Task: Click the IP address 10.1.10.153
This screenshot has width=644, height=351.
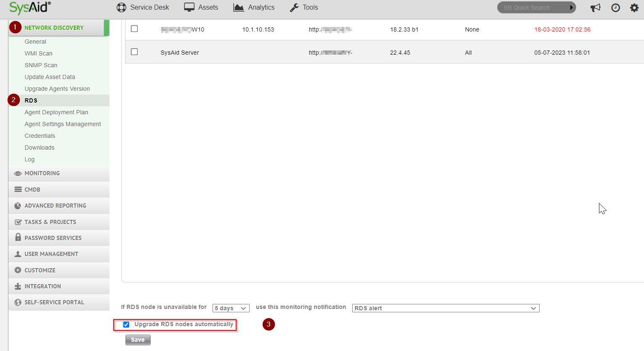Action: 258,29
